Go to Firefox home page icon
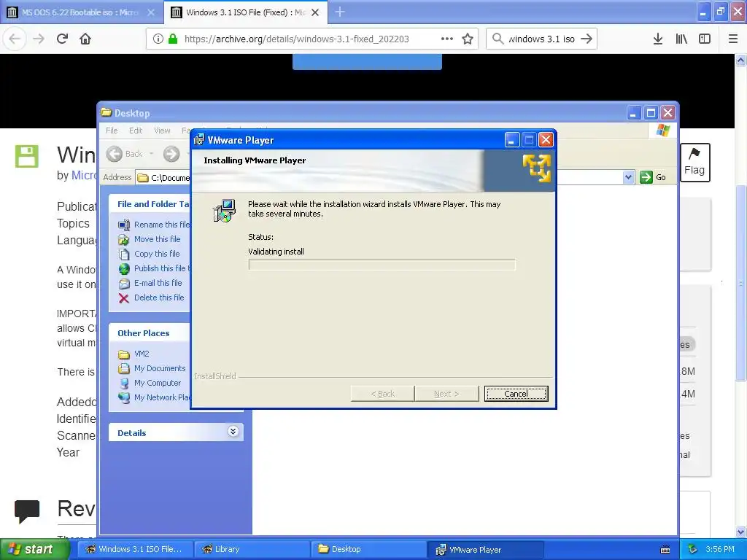 coord(85,39)
